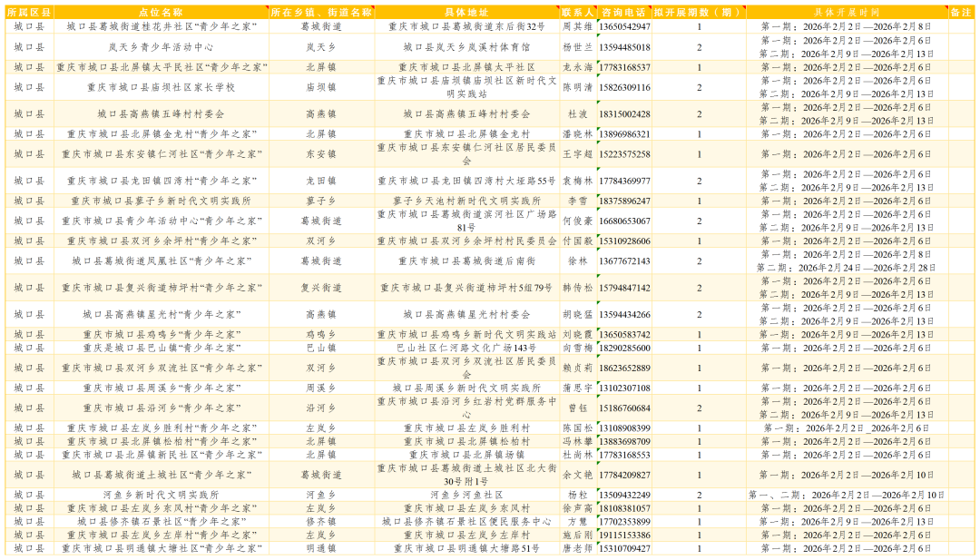Select phone number 13509432249
The width and height of the screenshot is (980, 560).
624,495
